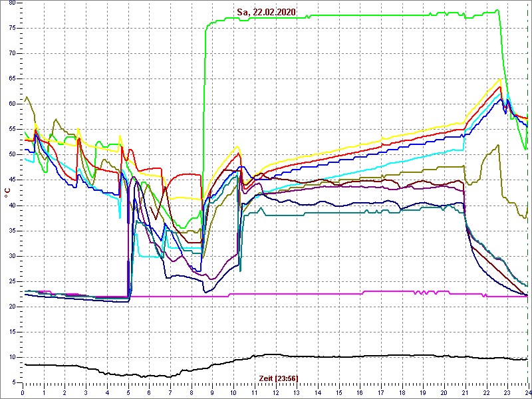Select hour 13 on the time axis
Viewport: 532px width, 399px height.
tap(296, 392)
